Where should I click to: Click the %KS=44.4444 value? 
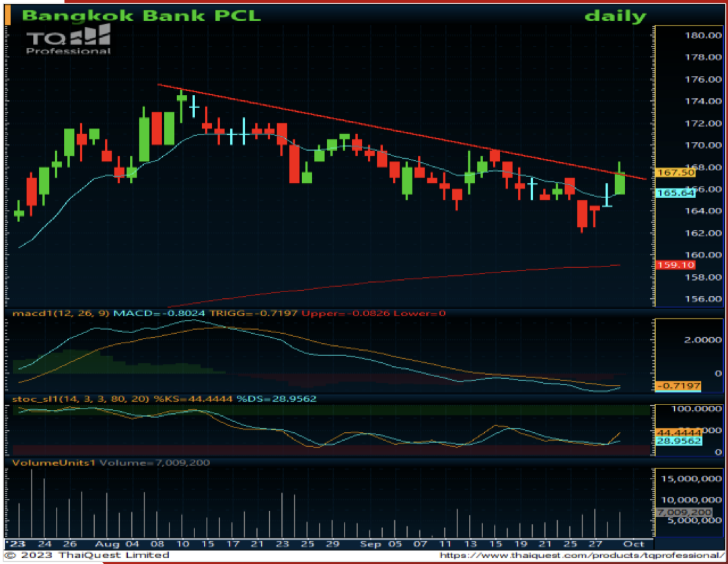192,398
